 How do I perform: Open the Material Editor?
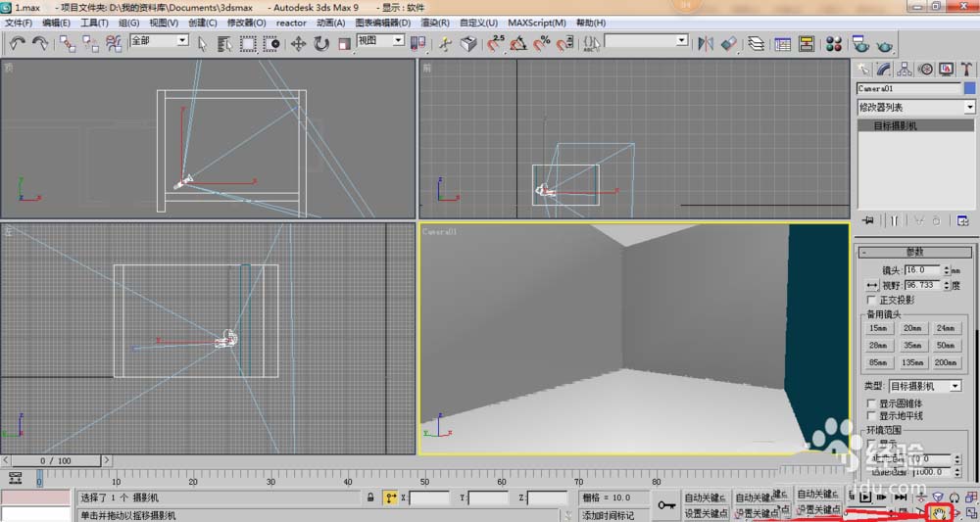pyautogui.click(x=833, y=43)
